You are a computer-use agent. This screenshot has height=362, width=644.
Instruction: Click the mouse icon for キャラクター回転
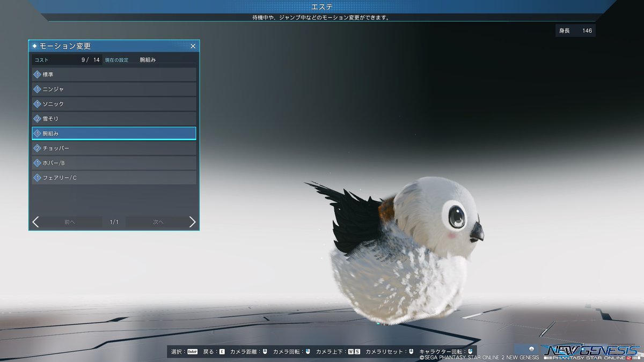pos(470,352)
